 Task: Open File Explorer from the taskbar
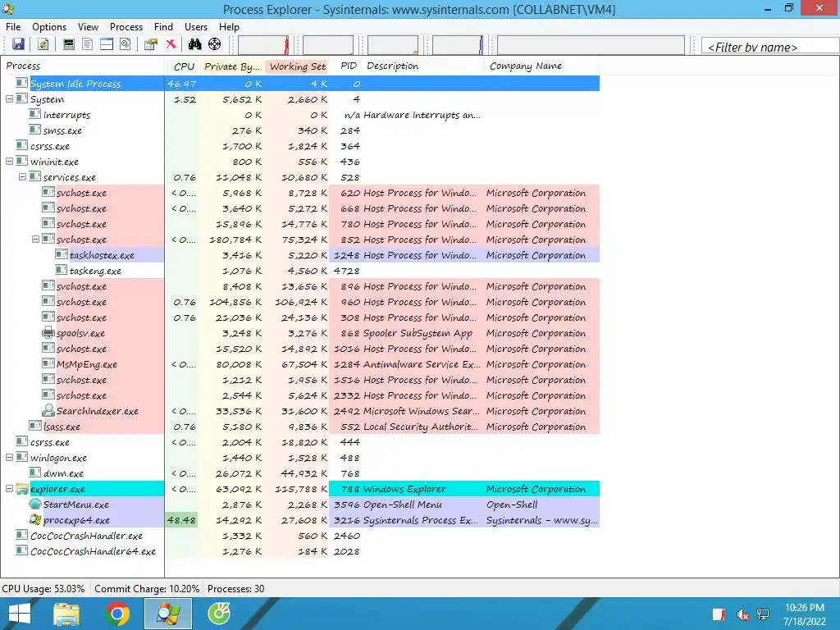(x=66, y=614)
